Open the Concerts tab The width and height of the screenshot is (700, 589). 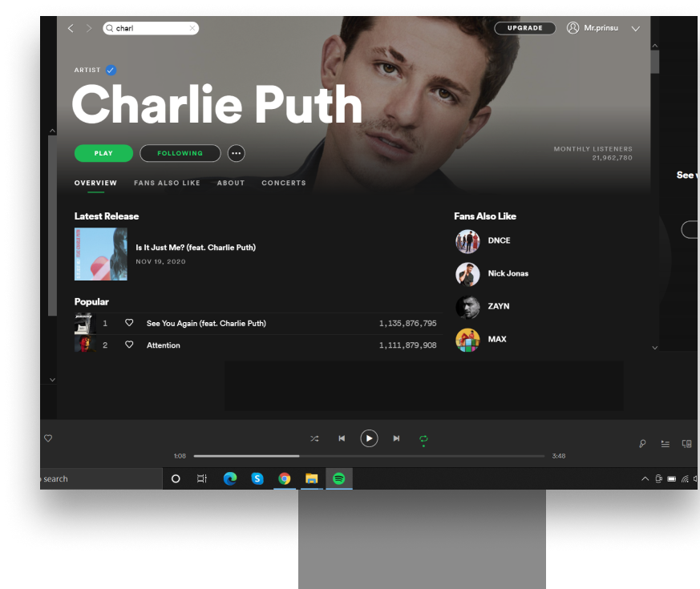tap(284, 183)
